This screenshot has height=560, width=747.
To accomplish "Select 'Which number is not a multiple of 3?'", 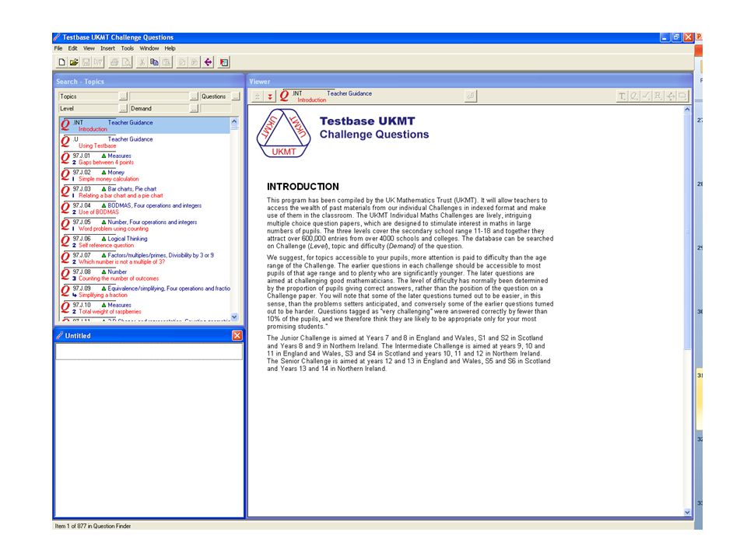I will (x=145, y=258).
